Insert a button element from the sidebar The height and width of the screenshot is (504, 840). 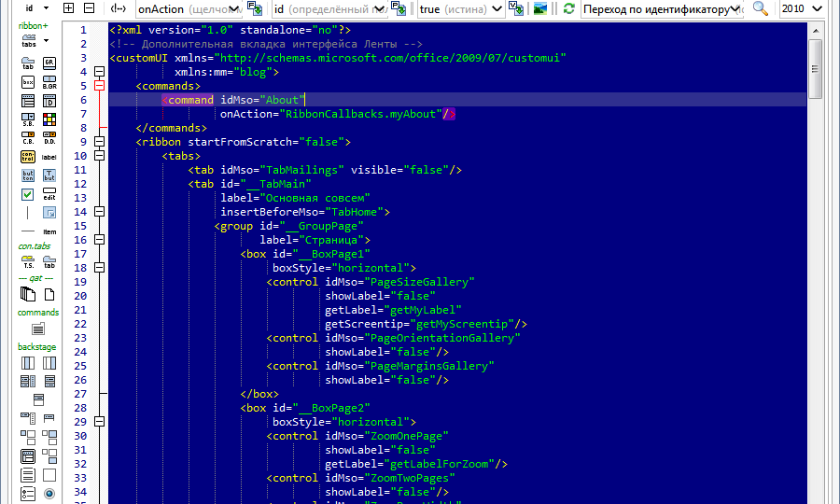(28, 175)
